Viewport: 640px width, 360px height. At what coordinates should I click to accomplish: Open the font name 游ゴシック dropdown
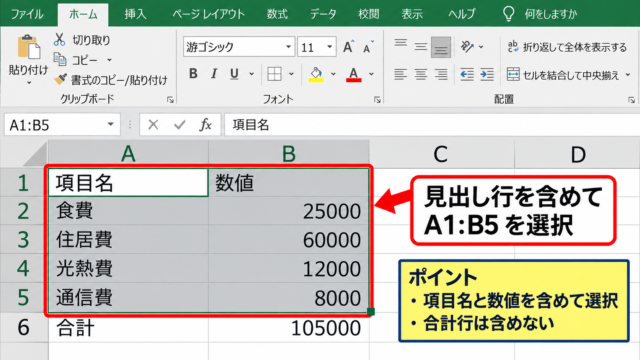click(x=288, y=47)
